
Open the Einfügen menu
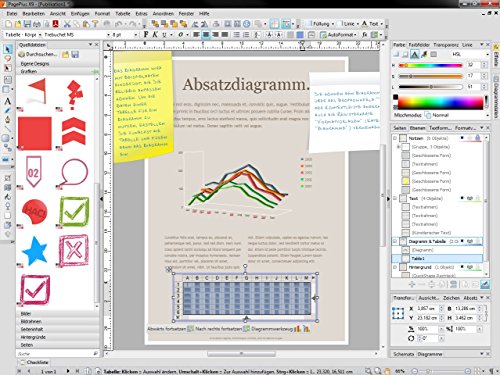point(80,14)
